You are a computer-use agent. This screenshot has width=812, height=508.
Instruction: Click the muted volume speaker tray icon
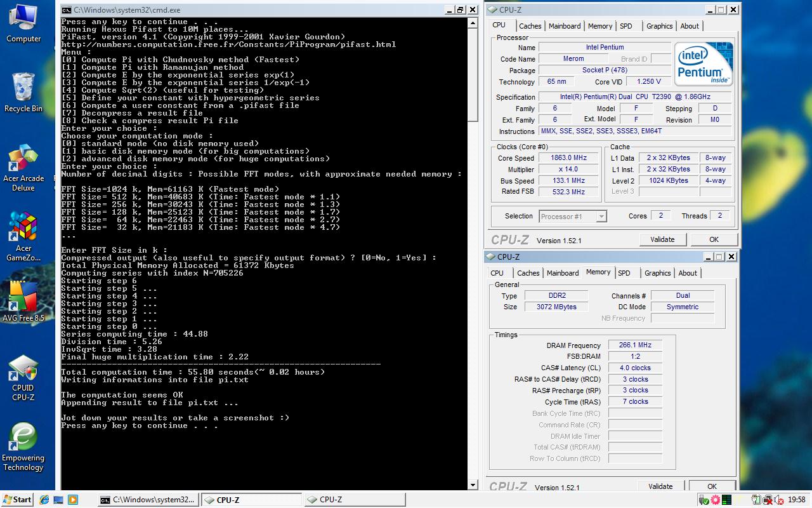pyautogui.click(x=778, y=500)
